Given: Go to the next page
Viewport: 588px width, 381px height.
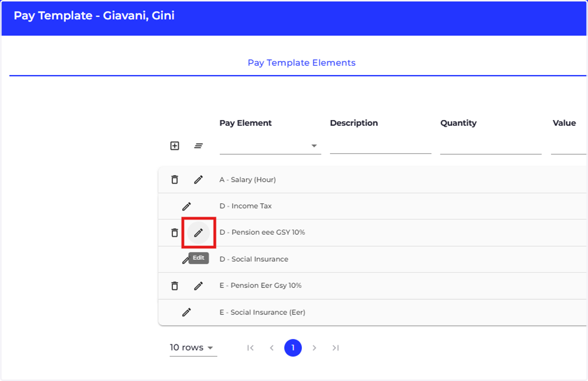Looking at the screenshot, I should (x=315, y=348).
